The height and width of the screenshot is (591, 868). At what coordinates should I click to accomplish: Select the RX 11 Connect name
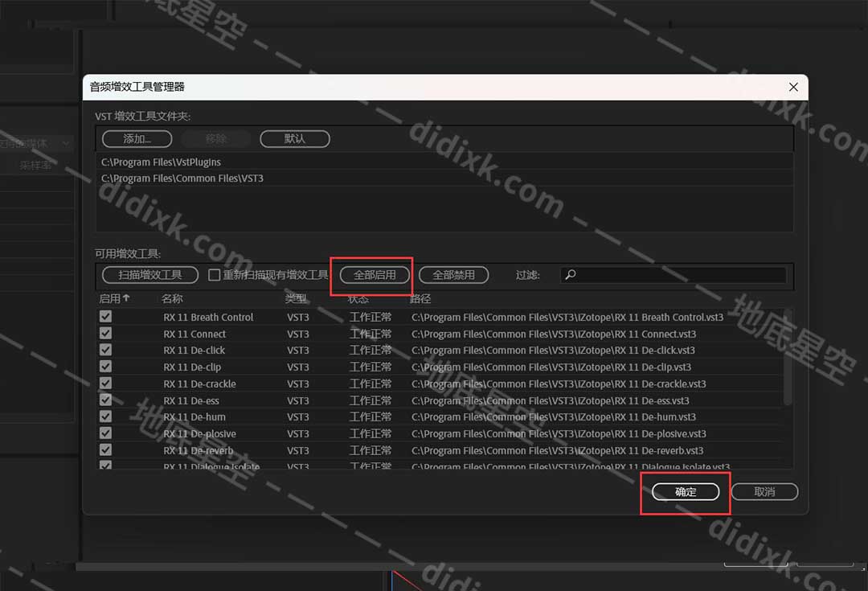[194, 334]
